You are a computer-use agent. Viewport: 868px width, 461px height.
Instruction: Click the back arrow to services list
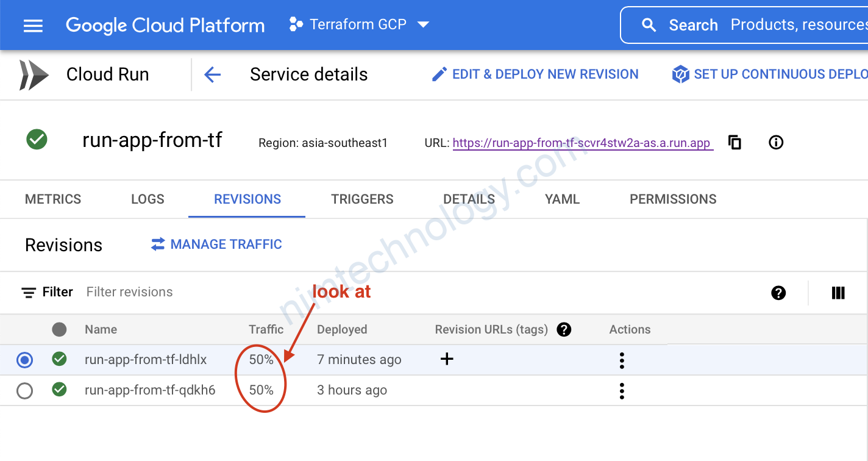pos(212,74)
